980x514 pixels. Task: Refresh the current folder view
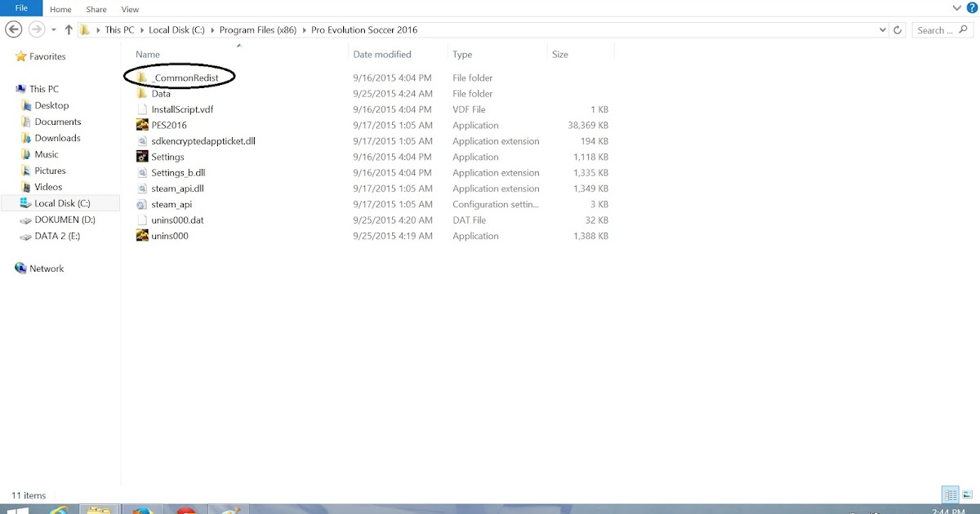(898, 30)
